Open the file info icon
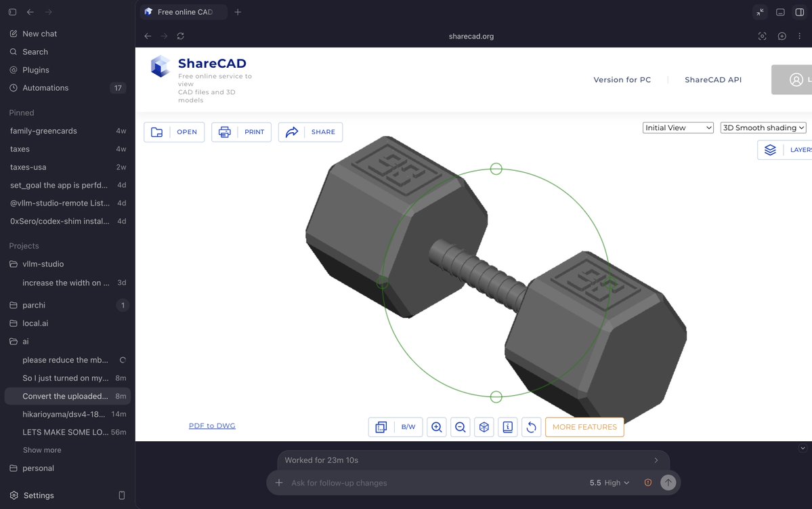Viewport: 812px width, 509px height. pyautogui.click(x=507, y=427)
